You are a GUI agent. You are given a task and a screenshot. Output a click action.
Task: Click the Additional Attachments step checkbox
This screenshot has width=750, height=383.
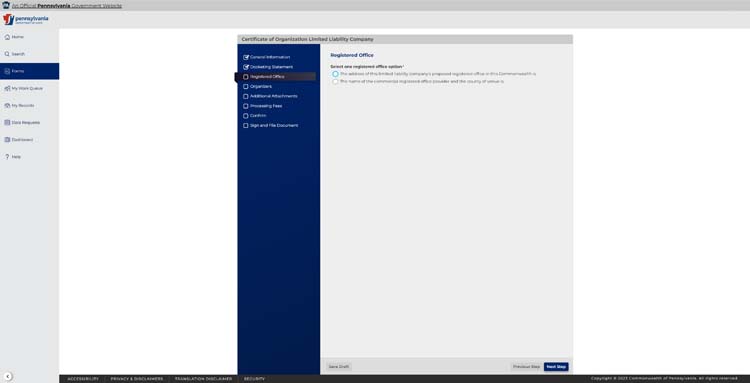[246, 96]
